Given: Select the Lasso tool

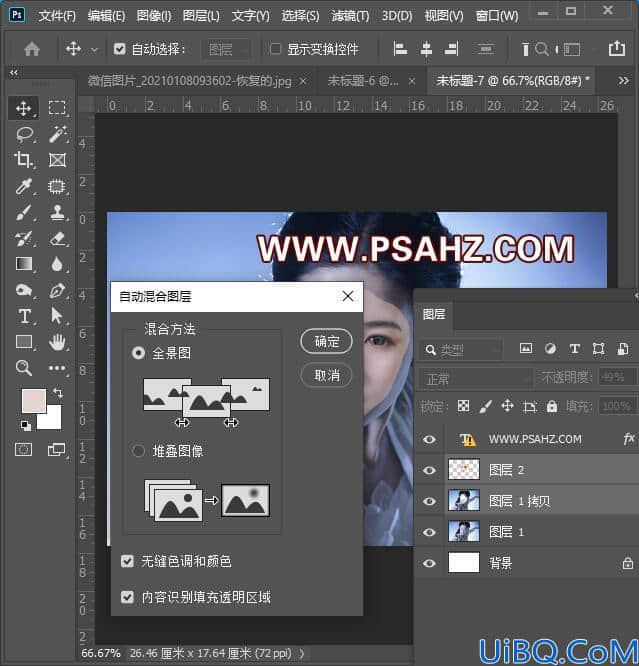Looking at the screenshot, I should 24,134.
